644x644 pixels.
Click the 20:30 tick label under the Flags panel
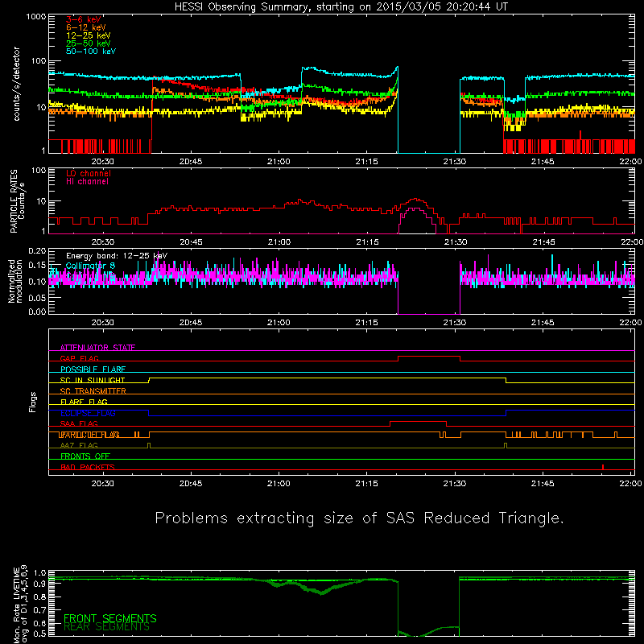103,484
